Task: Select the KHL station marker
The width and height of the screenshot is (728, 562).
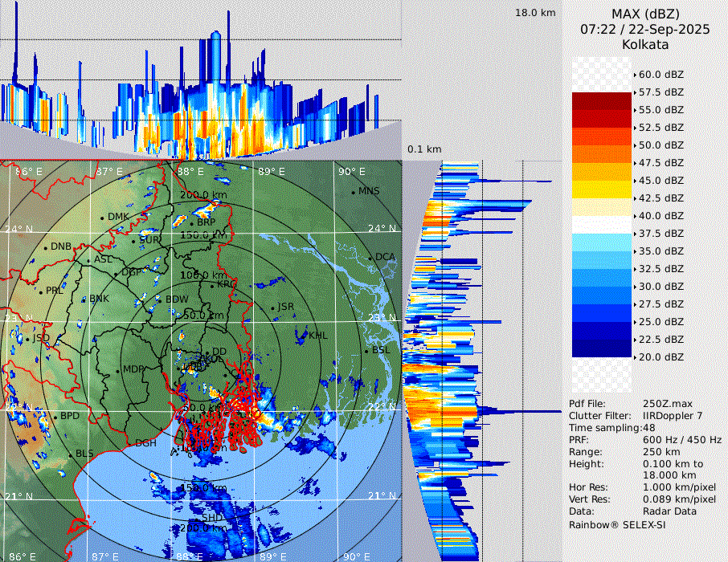Action: click(x=304, y=336)
